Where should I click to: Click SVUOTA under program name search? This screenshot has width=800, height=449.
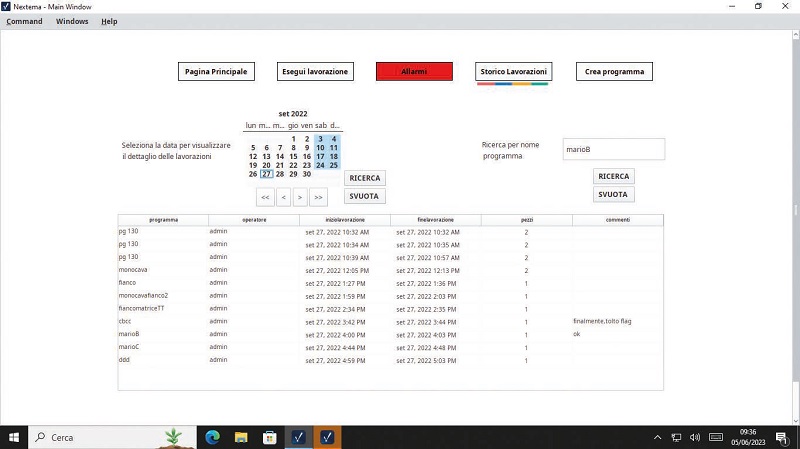coord(613,194)
